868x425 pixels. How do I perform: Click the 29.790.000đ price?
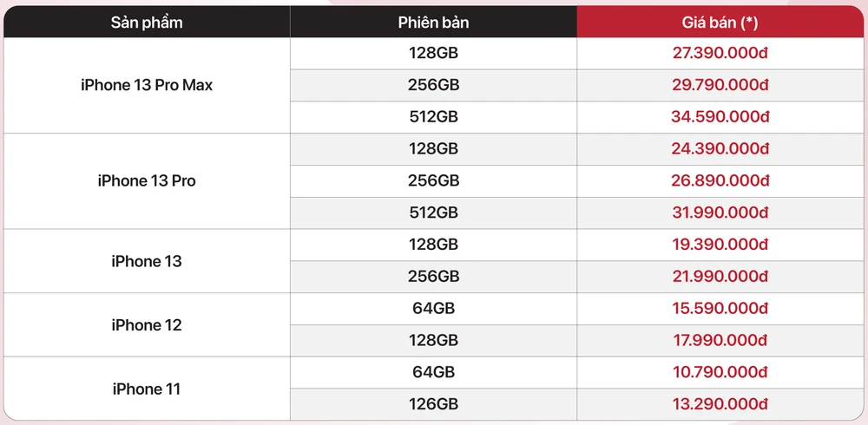point(720,85)
